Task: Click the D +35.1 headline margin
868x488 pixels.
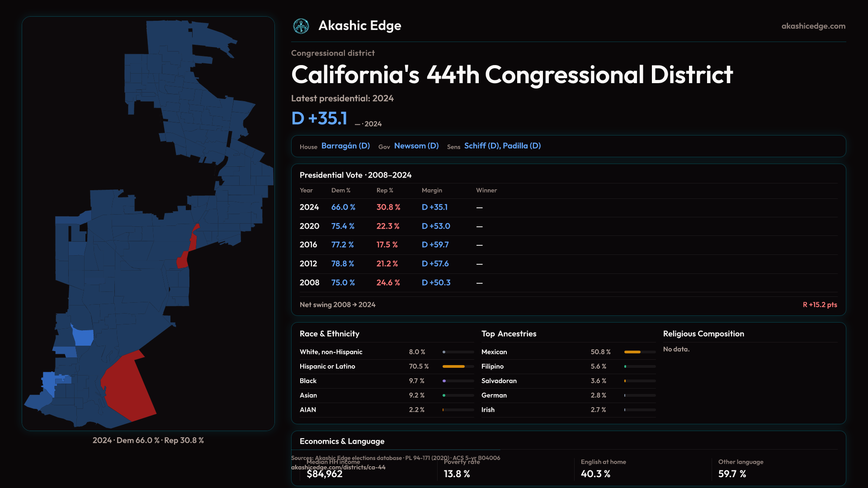Action: pos(319,118)
